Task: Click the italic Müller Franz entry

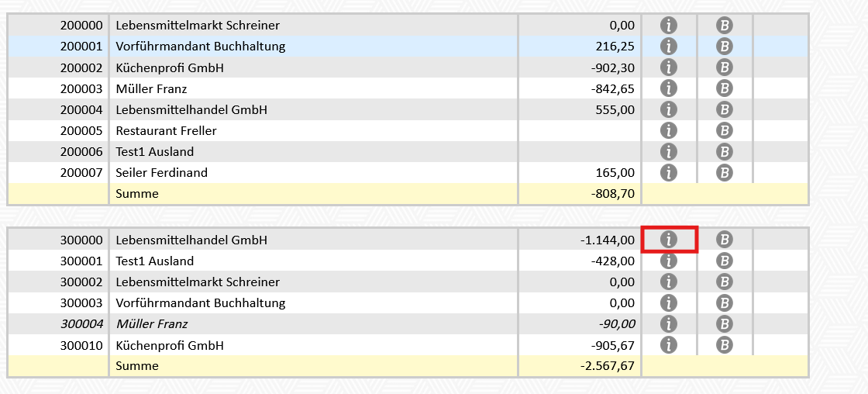Action: coord(152,323)
